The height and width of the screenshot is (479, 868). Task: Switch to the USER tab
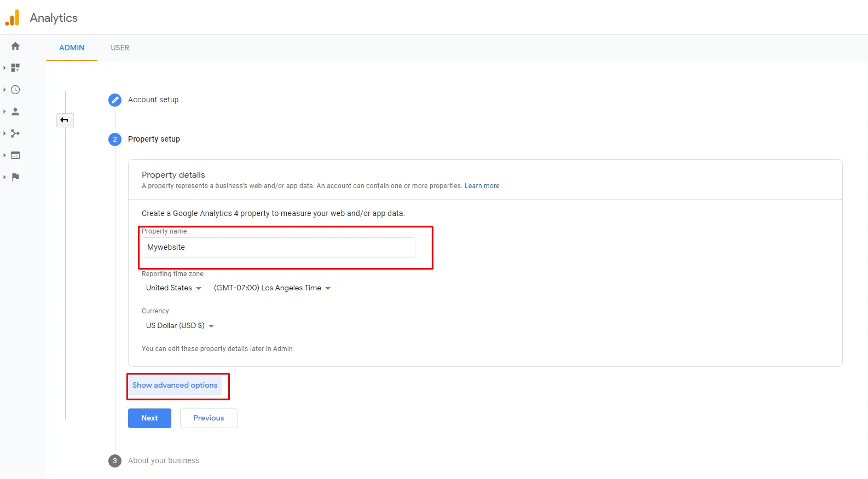tap(120, 48)
